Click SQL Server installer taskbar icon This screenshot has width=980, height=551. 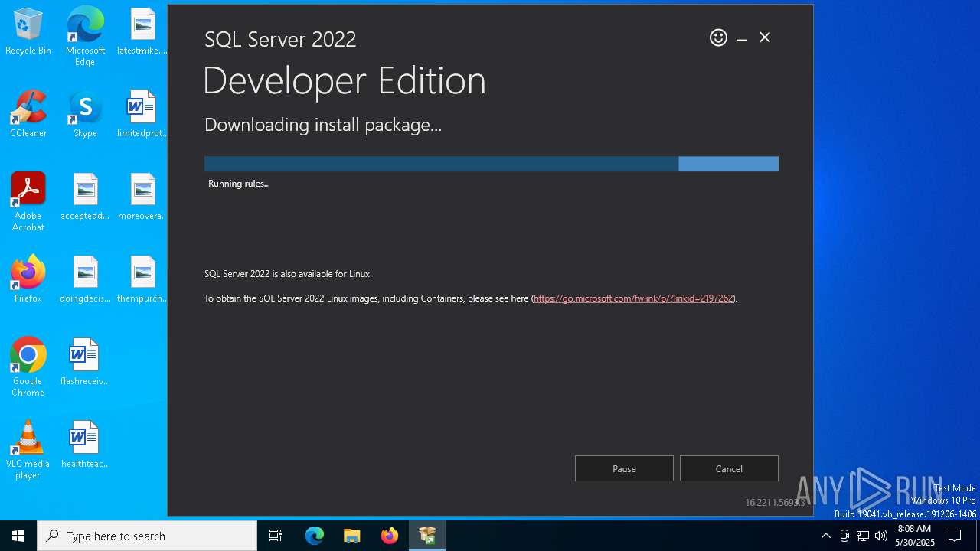click(x=427, y=536)
